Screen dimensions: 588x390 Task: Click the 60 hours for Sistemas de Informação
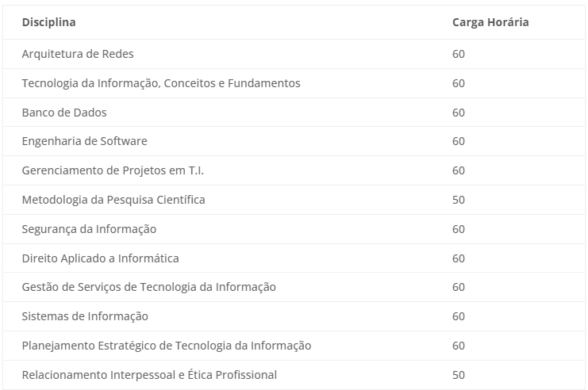click(458, 316)
